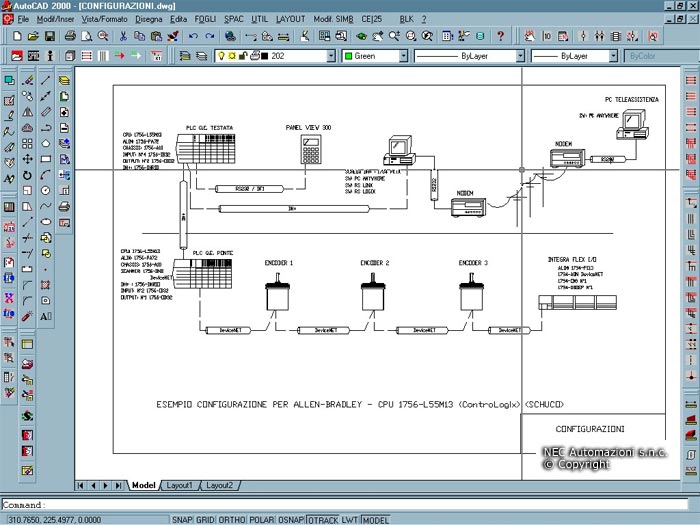Click the Print icon in top toolbar
700x525 pixels.
(x=70, y=36)
